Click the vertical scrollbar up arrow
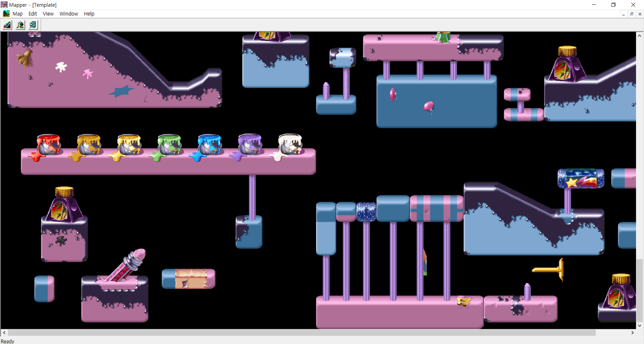This screenshot has height=344, width=644. pos(640,36)
